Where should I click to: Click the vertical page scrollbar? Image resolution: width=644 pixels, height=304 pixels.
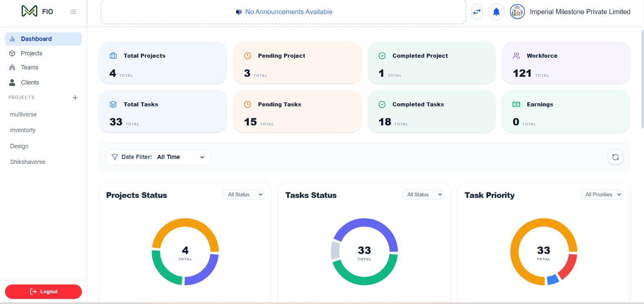pyautogui.click(x=641, y=80)
